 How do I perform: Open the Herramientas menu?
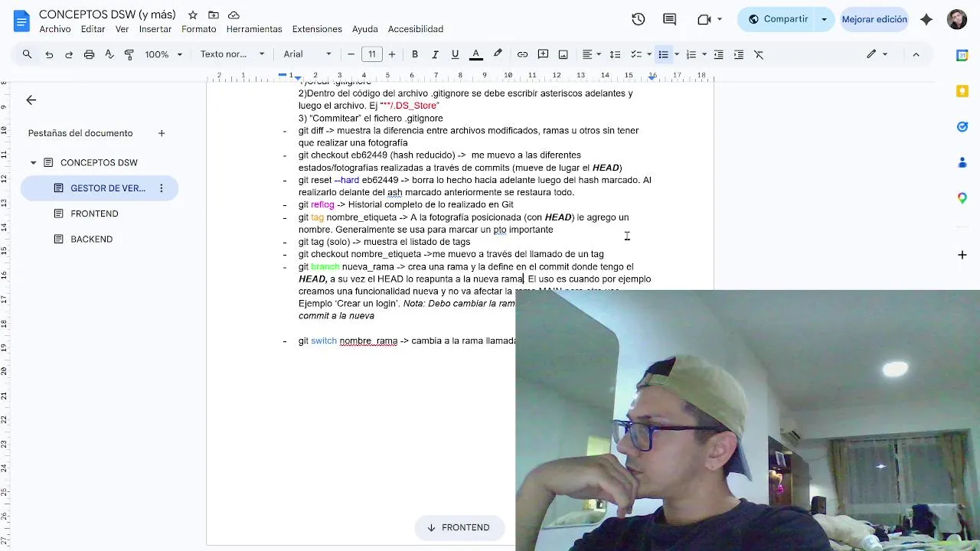pyautogui.click(x=254, y=29)
